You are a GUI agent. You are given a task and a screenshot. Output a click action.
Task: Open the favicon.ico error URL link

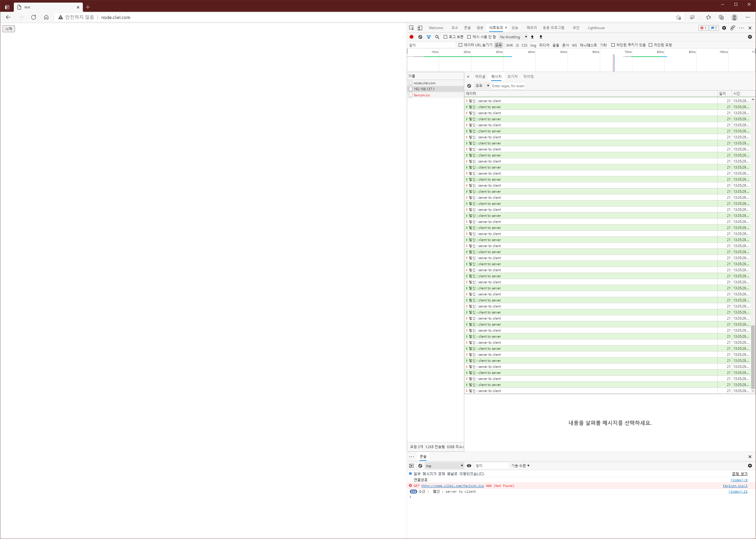452,486
